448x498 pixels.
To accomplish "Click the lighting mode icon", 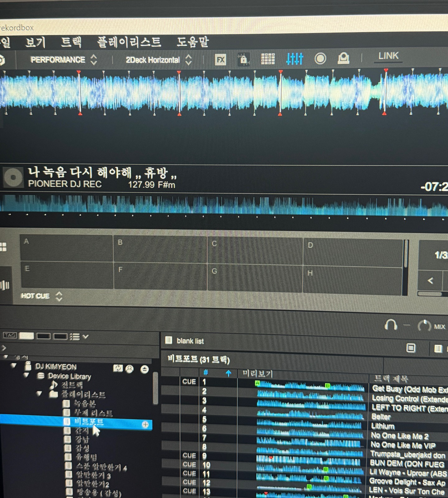I will coord(343,58).
